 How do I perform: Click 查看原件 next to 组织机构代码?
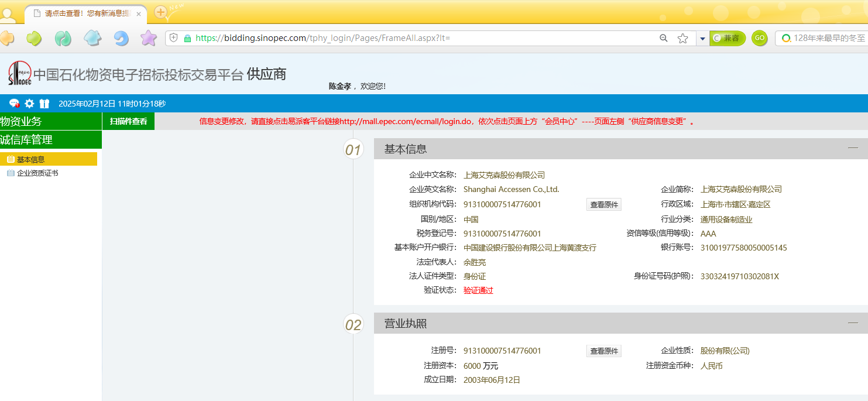click(x=603, y=205)
